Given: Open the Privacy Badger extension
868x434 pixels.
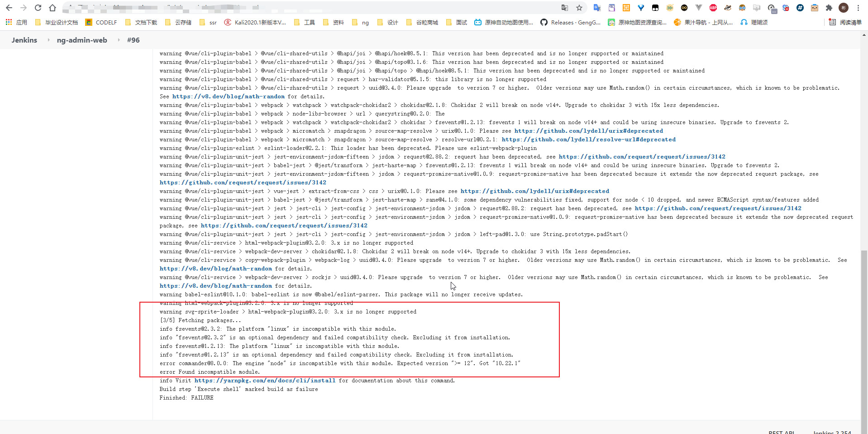Looking at the screenshot, I should click(727, 8).
